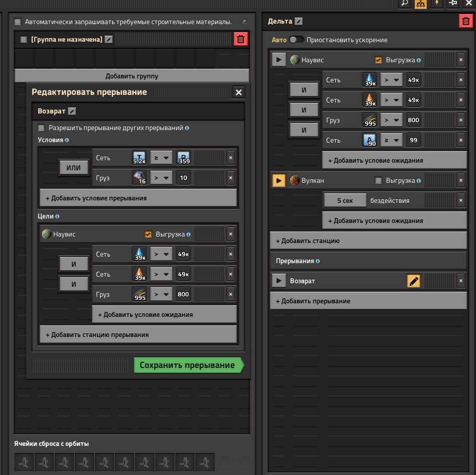This screenshot has height=475, width=476.
Task: Rename platform via pencil next to Дельта
Action: click(x=299, y=21)
